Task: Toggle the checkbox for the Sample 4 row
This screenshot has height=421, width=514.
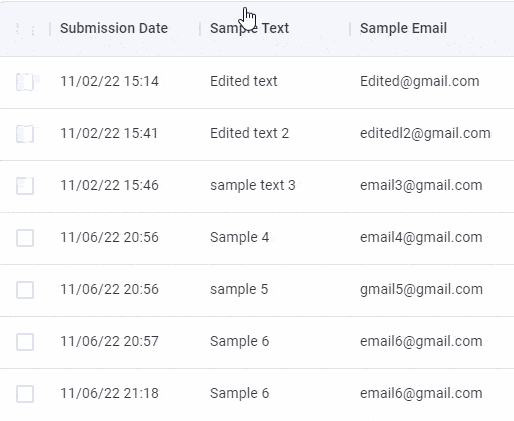Action: point(25,238)
